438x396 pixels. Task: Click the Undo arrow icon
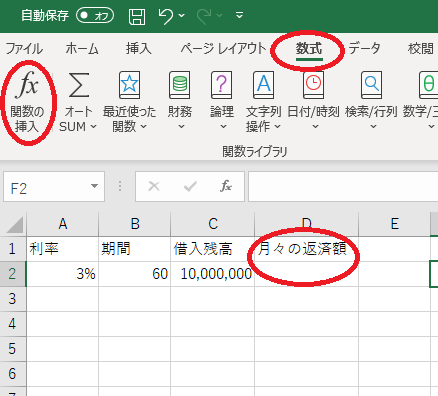(x=166, y=16)
